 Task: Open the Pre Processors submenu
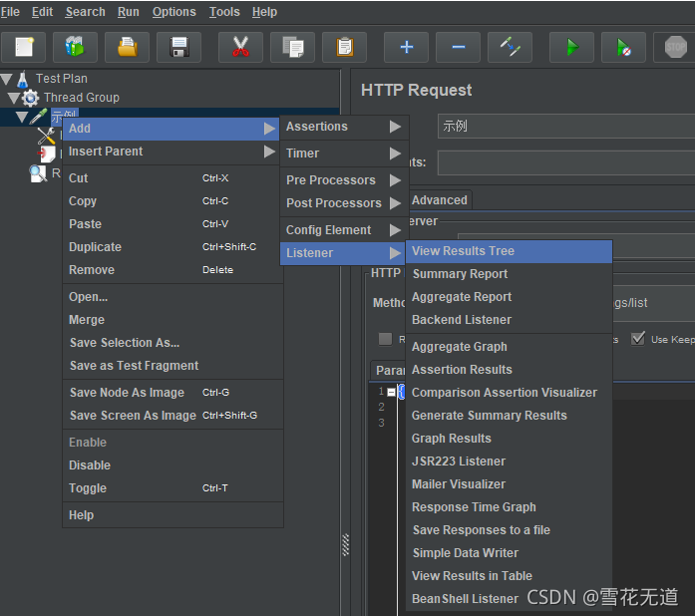pyautogui.click(x=344, y=180)
